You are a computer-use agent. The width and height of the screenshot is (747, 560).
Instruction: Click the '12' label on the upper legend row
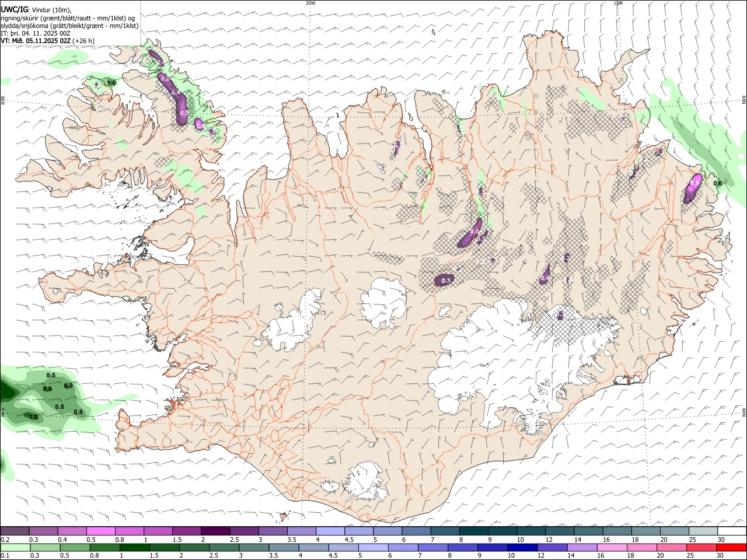pos(549,540)
